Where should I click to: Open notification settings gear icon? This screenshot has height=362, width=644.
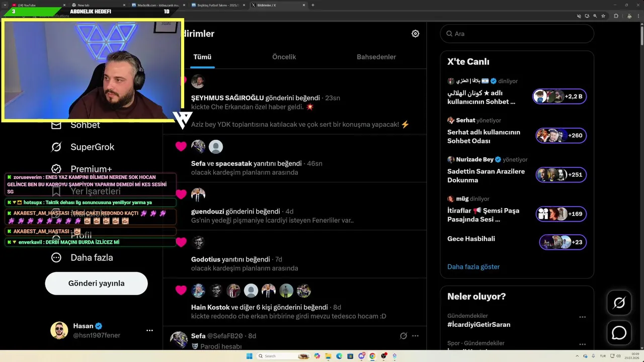415,34
